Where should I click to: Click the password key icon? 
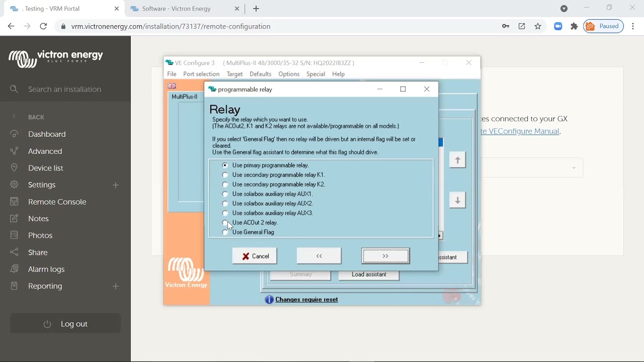[506, 26]
